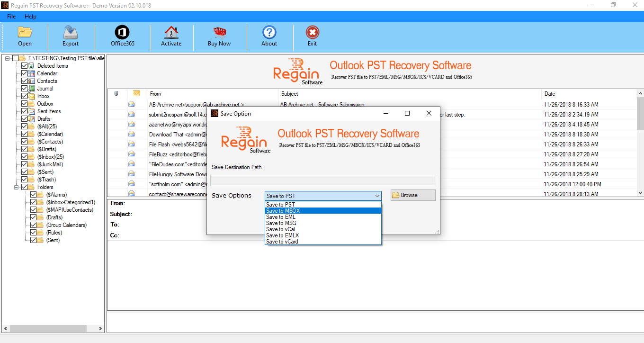Click the folder icon on Browse button
The image size is (644, 343).
click(395, 195)
